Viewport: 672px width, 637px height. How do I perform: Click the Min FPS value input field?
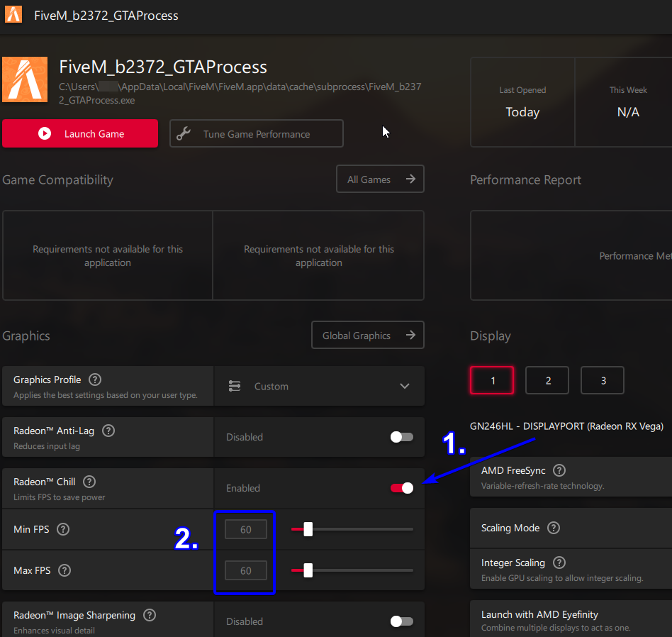246,529
